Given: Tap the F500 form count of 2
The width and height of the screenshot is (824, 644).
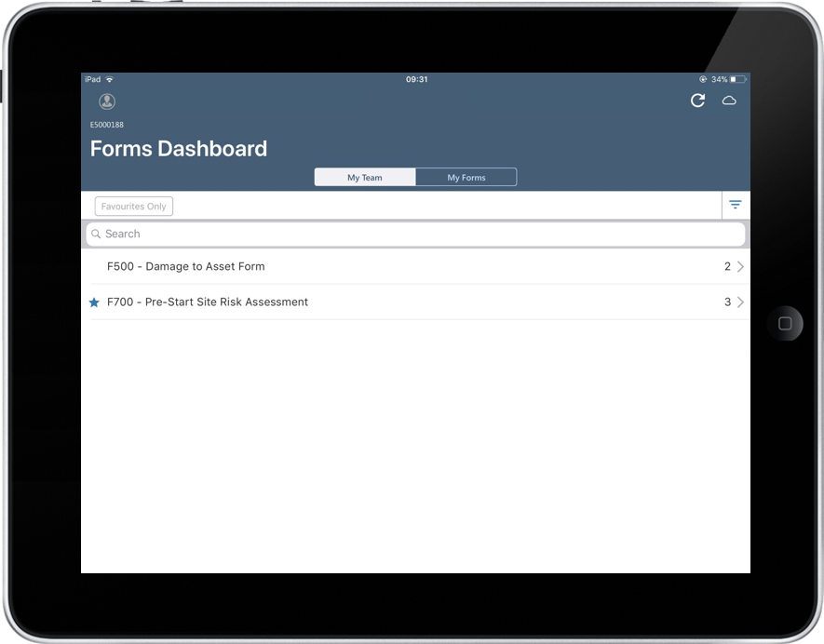Looking at the screenshot, I should coord(727,267).
